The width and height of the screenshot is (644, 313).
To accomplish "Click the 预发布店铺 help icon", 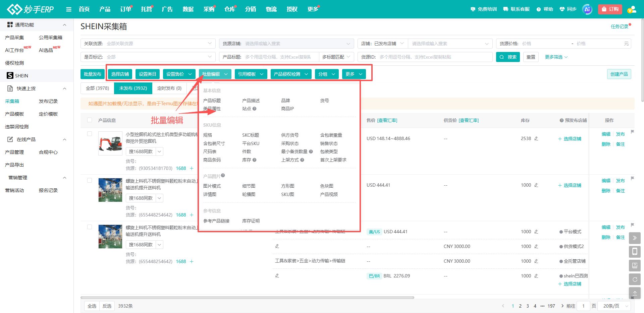I will click(561, 120).
